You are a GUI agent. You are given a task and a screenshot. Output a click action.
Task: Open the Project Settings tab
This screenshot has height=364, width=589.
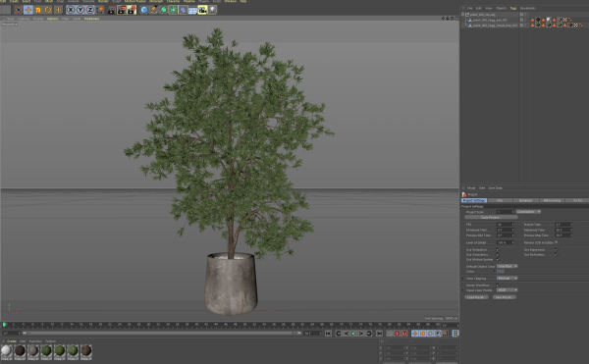tap(474, 200)
